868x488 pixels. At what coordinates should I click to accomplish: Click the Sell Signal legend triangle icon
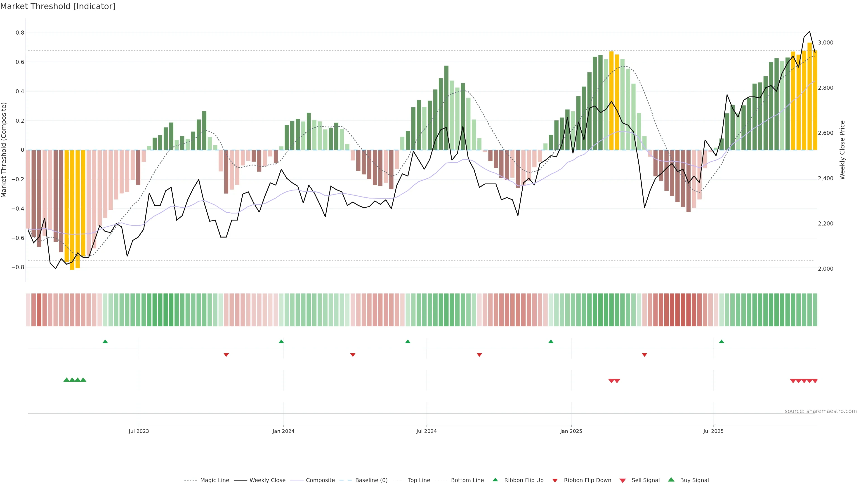[x=623, y=481]
